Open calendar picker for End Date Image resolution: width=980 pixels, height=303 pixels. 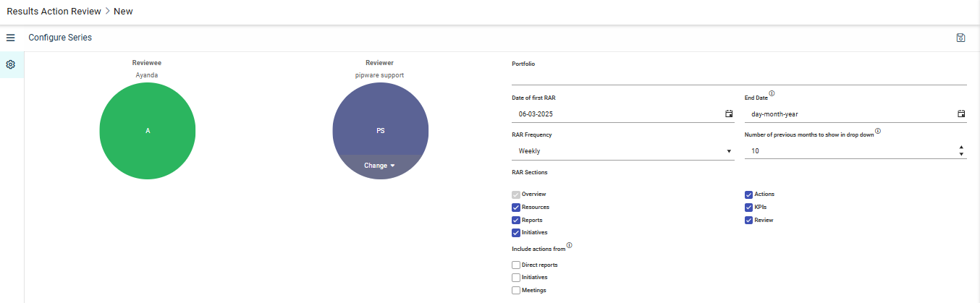961,114
